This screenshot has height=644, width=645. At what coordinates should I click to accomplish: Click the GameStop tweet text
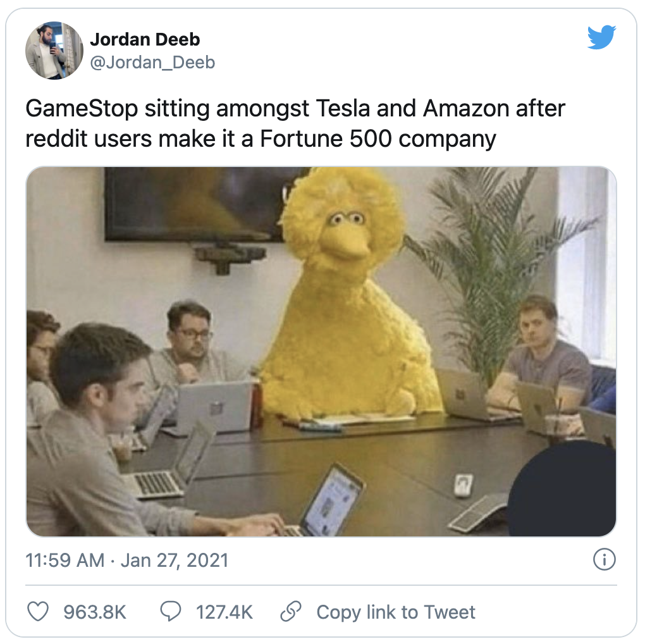295,123
